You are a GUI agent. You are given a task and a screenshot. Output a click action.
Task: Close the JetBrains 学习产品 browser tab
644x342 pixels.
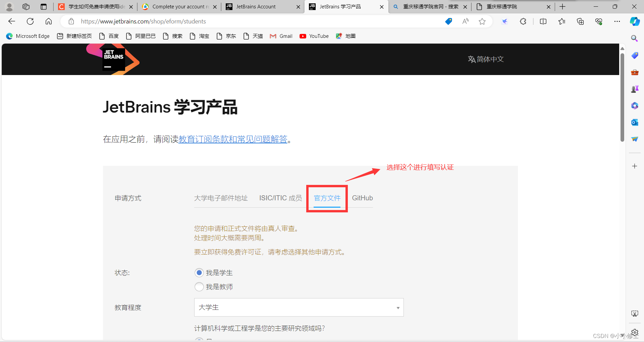[x=382, y=7]
